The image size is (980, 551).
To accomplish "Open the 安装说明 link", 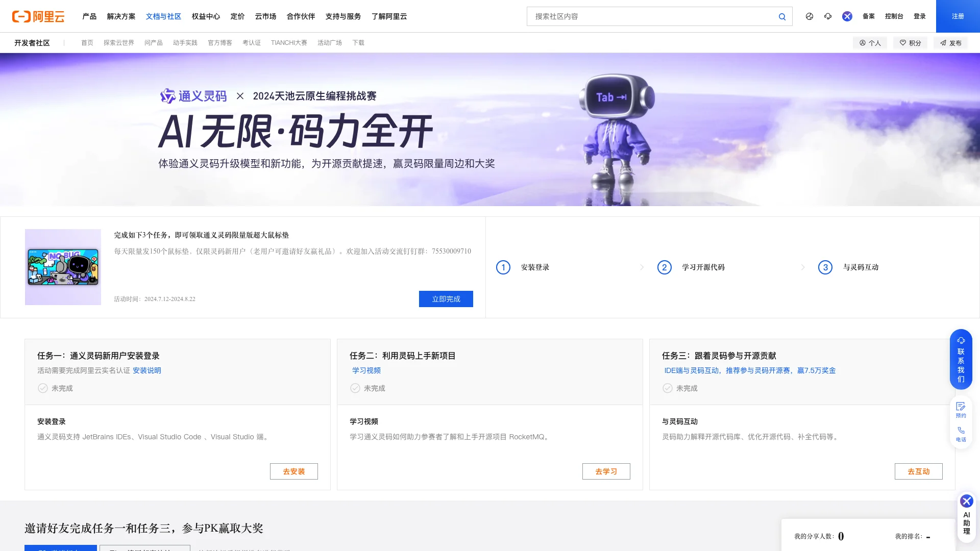I will click(x=147, y=370).
